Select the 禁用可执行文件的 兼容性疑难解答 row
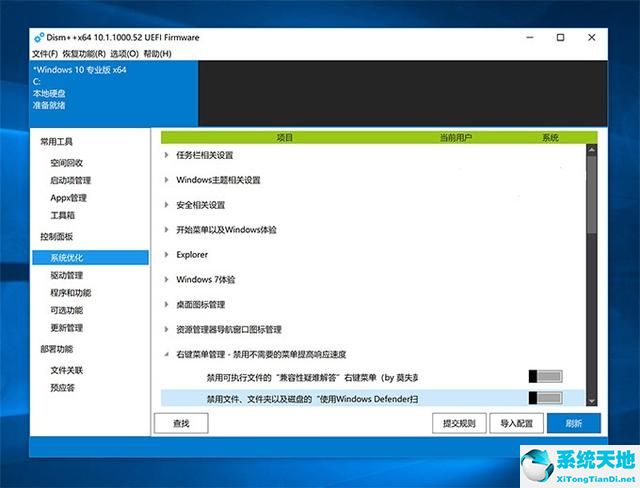Viewport: 640px width, 488px height. 373,377
